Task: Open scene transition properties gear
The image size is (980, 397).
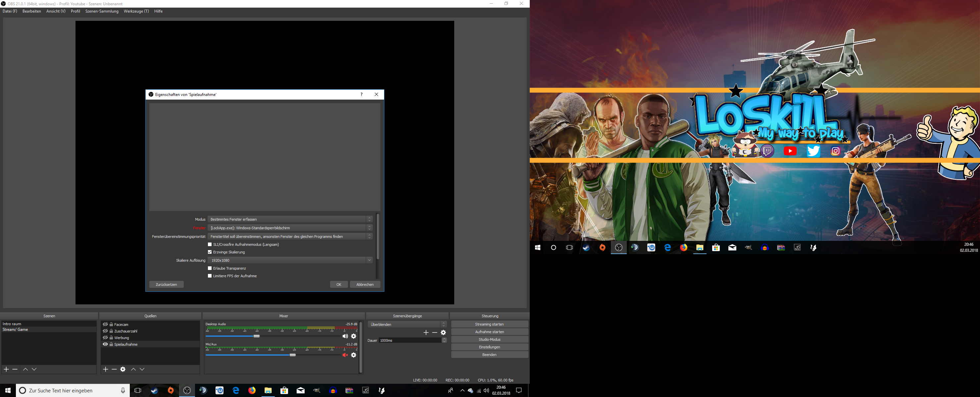Action: coord(443,332)
